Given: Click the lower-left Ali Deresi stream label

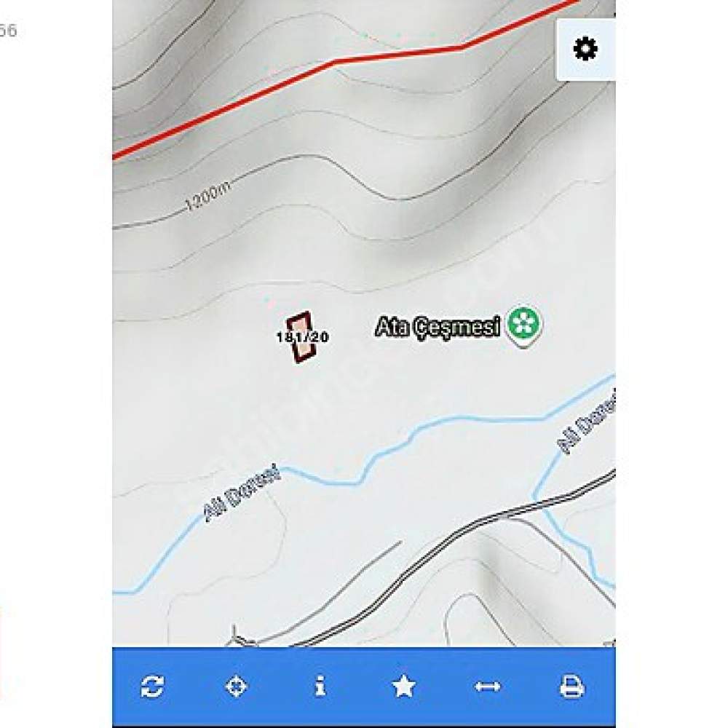Looking at the screenshot, I should point(242,493).
